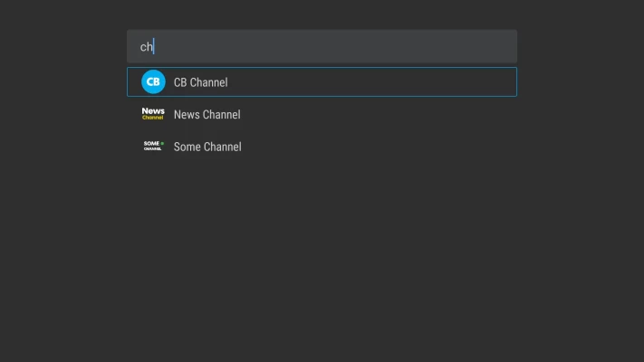Pick the second suggestion in the list
This screenshot has width=644, height=362.
click(x=322, y=114)
